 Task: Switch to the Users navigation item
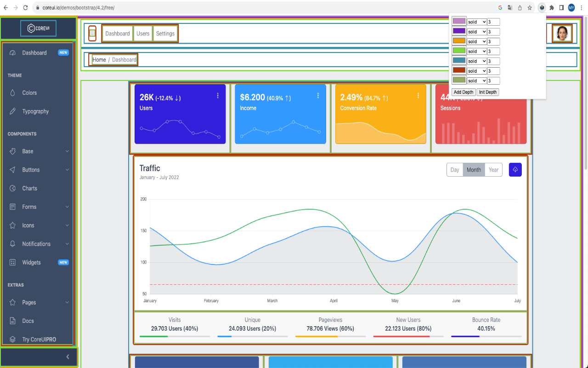coord(143,33)
